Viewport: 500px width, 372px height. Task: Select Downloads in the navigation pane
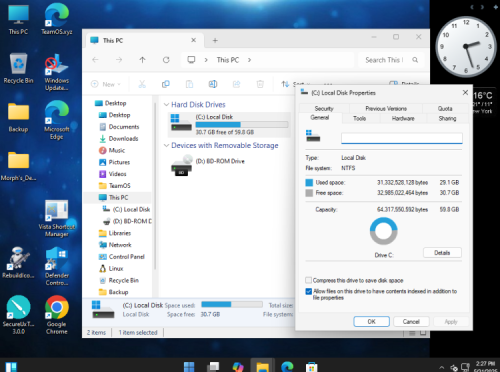[x=119, y=138]
